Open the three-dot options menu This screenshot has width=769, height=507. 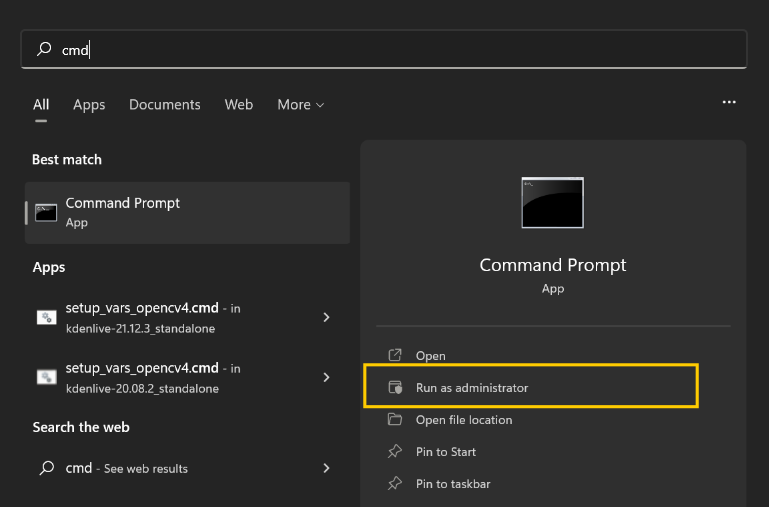tap(729, 102)
